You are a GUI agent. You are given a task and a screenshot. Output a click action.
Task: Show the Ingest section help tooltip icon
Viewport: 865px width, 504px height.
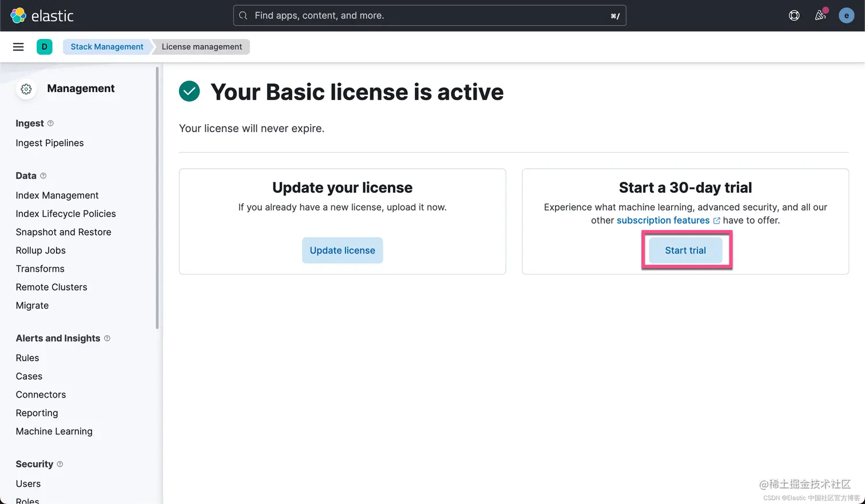click(50, 124)
